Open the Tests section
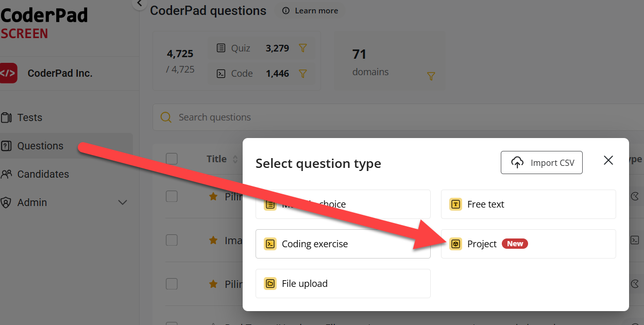The image size is (644, 325). [x=31, y=117]
